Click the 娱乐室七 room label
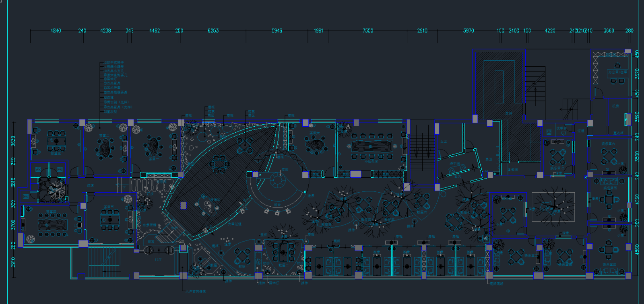Screen dimensions: 644x304 [557, 168]
